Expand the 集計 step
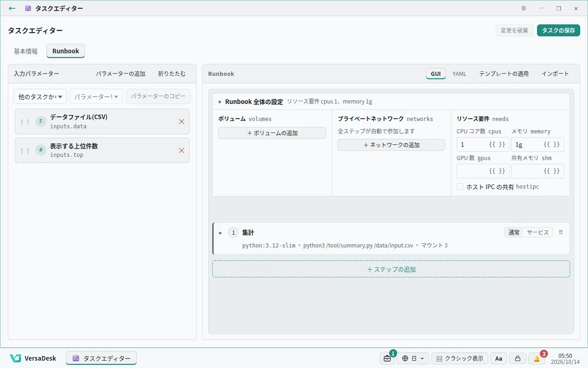Screen dimensions: 588x368 click(x=220, y=233)
